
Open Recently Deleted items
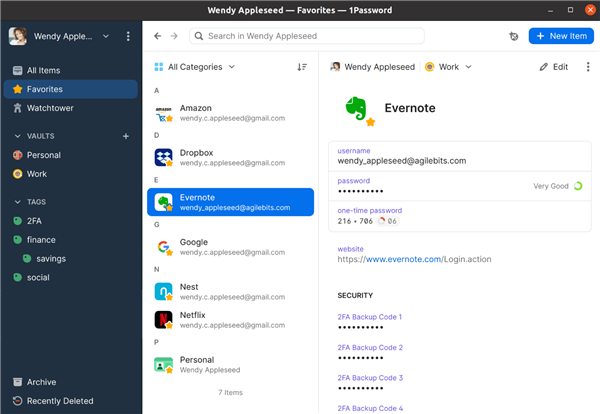coord(62,401)
